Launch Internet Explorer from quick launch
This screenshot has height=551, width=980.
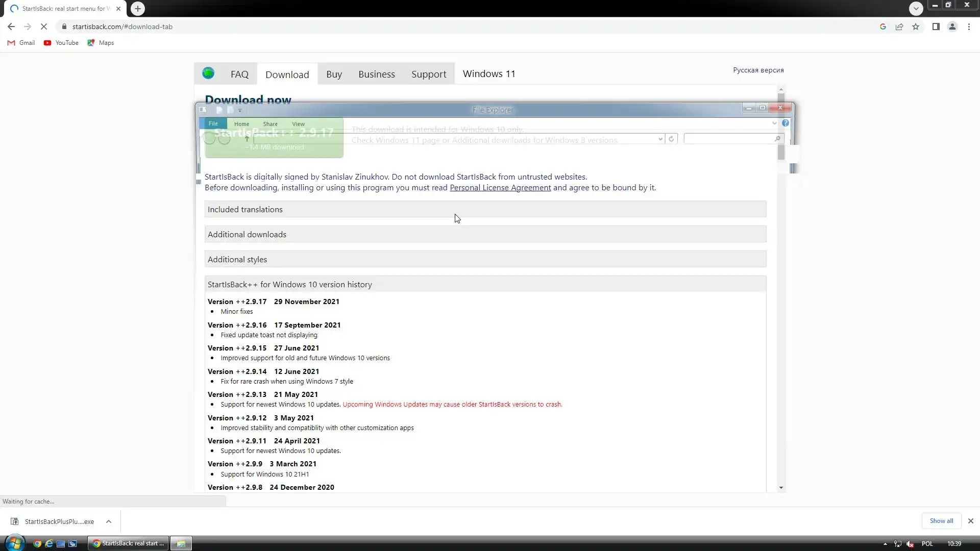(x=49, y=544)
